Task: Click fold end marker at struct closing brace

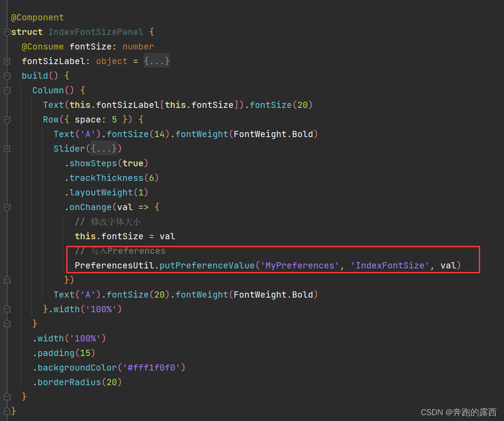Action: click(x=7, y=411)
